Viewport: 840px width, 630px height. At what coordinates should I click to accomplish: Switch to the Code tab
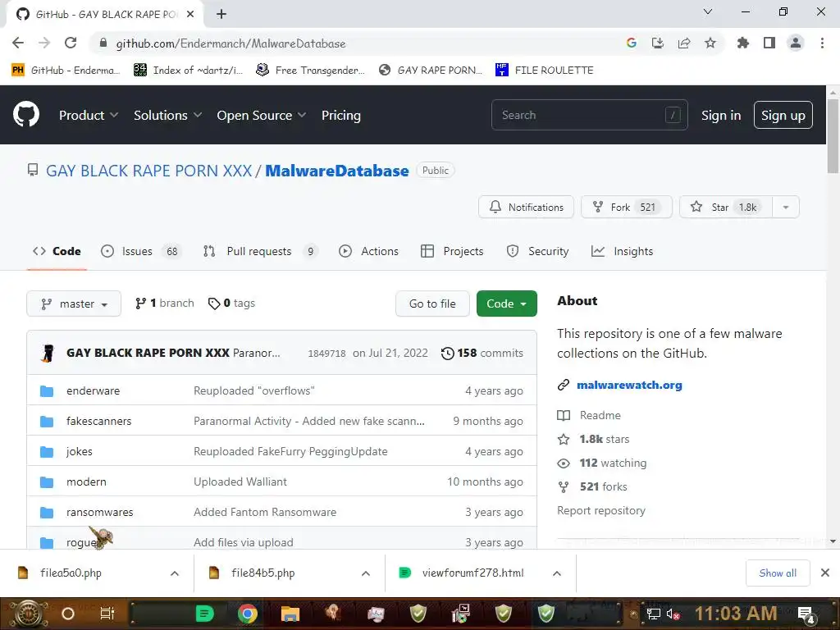(57, 251)
